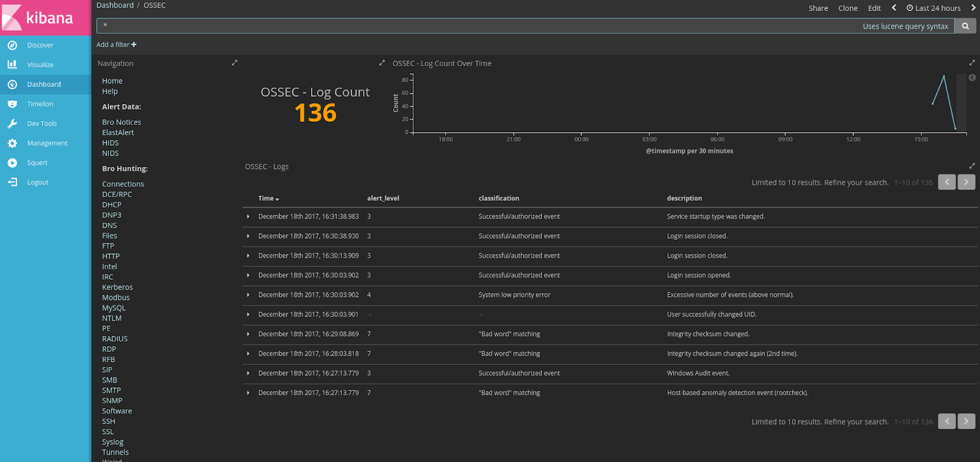Open the NIDS alert data link
Image resolution: width=980 pixels, height=462 pixels.
pyautogui.click(x=110, y=153)
